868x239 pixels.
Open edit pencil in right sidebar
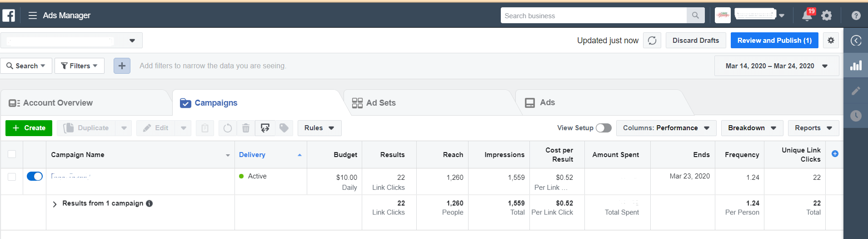coord(856,91)
